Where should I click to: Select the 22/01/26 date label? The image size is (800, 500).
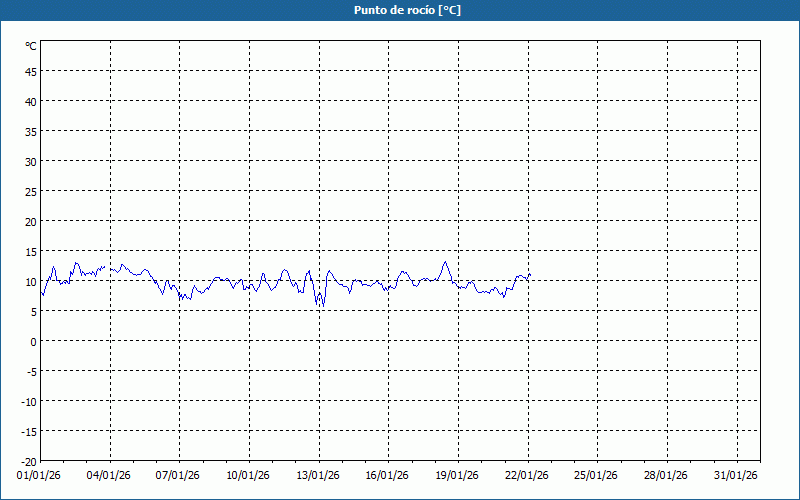point(528,475)
